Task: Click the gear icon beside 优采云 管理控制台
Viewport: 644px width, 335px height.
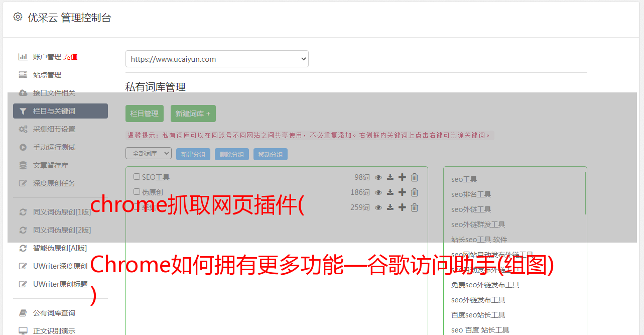Action: pos(18,17)
